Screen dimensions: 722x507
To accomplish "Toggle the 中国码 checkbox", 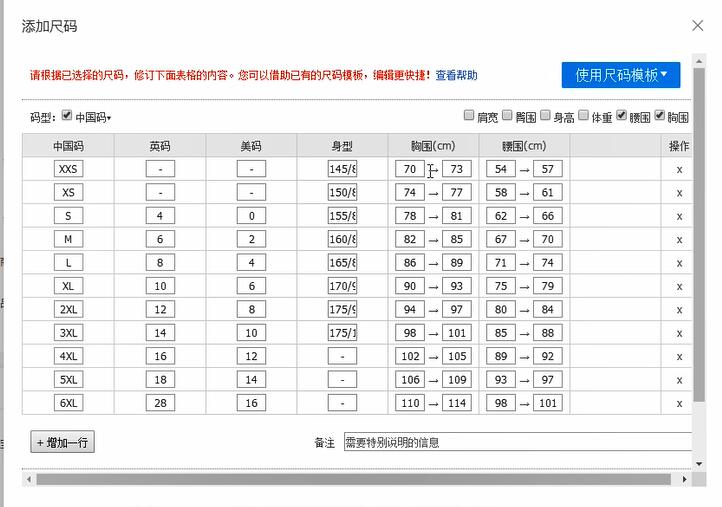I will click(67, 116).
